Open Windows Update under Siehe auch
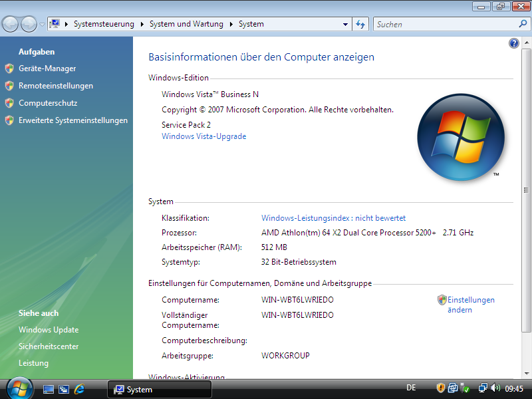Screen dimensions: 532x399 (x=49, y=330)
